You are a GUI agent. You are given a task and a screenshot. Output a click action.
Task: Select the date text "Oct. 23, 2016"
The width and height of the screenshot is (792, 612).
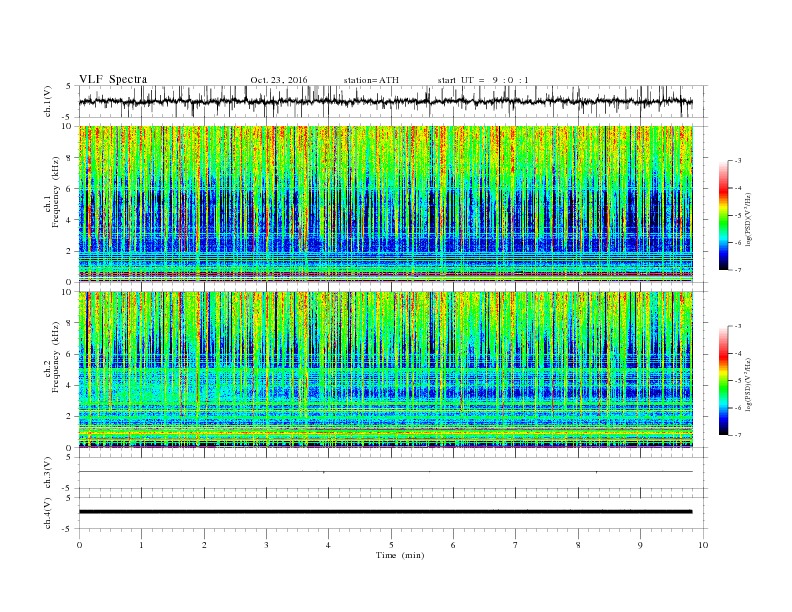[x=279, y=80]
